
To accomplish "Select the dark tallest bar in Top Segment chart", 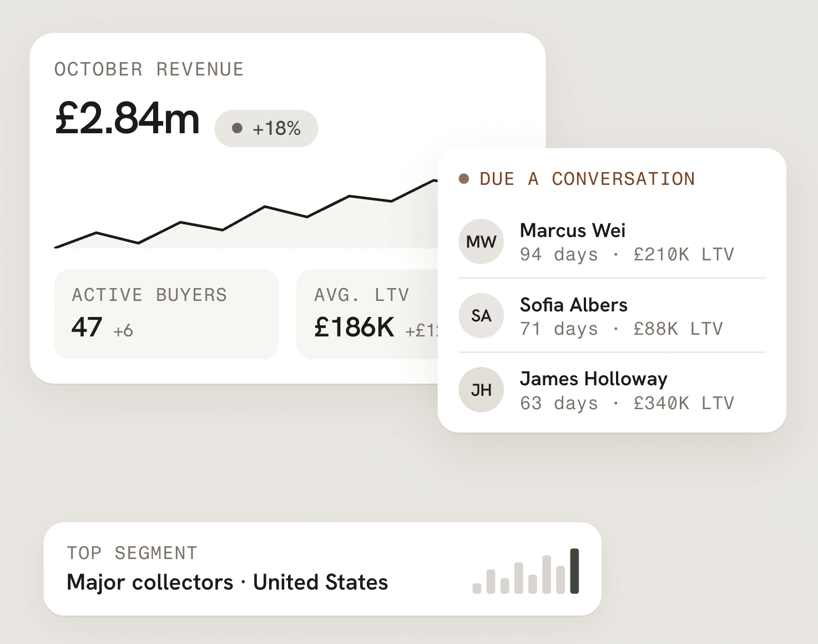I will coord(574,571).
